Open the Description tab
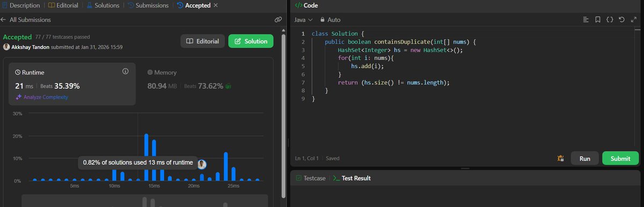The image size is (644, 207). click(x=20, y=5)
